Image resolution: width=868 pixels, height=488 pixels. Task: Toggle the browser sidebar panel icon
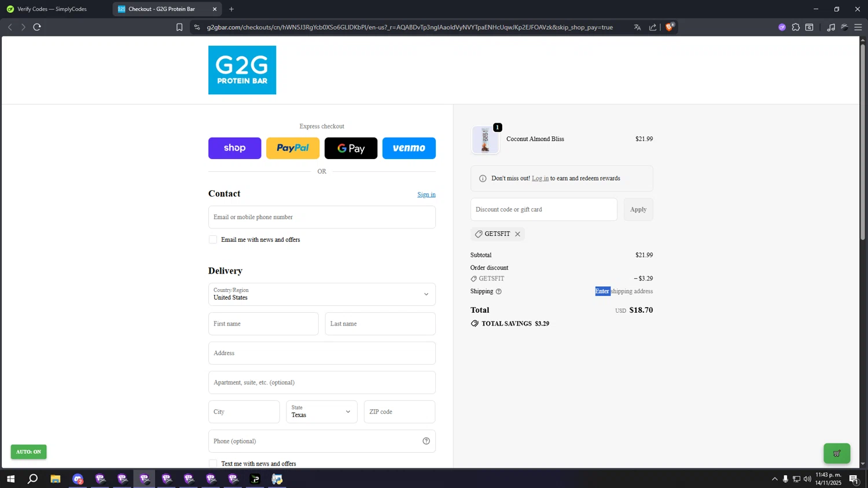pos(810,27)
